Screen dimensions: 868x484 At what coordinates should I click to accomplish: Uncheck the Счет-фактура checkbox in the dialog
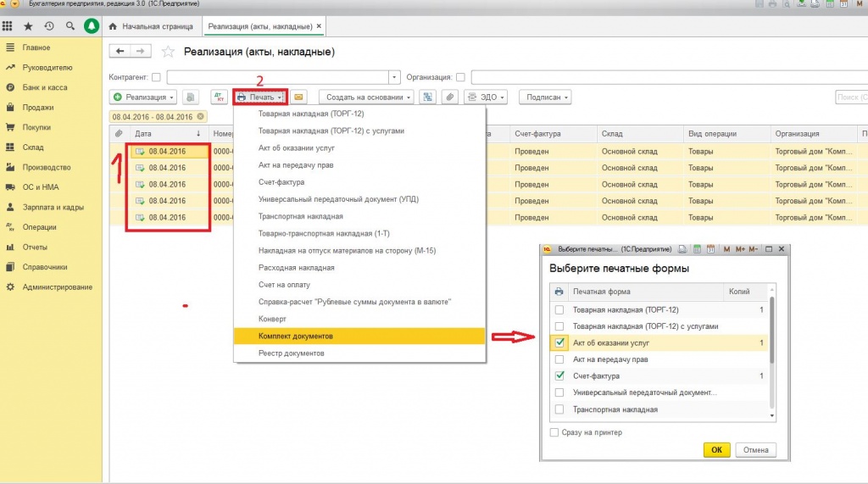tap(559, 376)
